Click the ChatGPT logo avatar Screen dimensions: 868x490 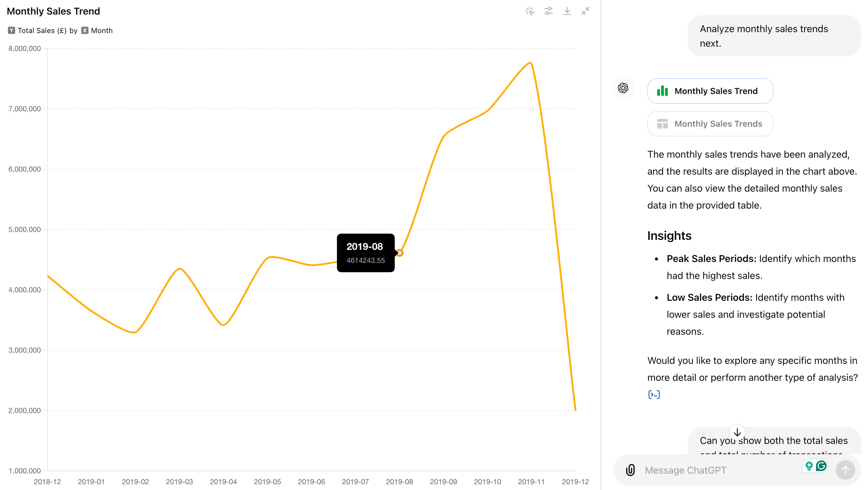[623, 88]
